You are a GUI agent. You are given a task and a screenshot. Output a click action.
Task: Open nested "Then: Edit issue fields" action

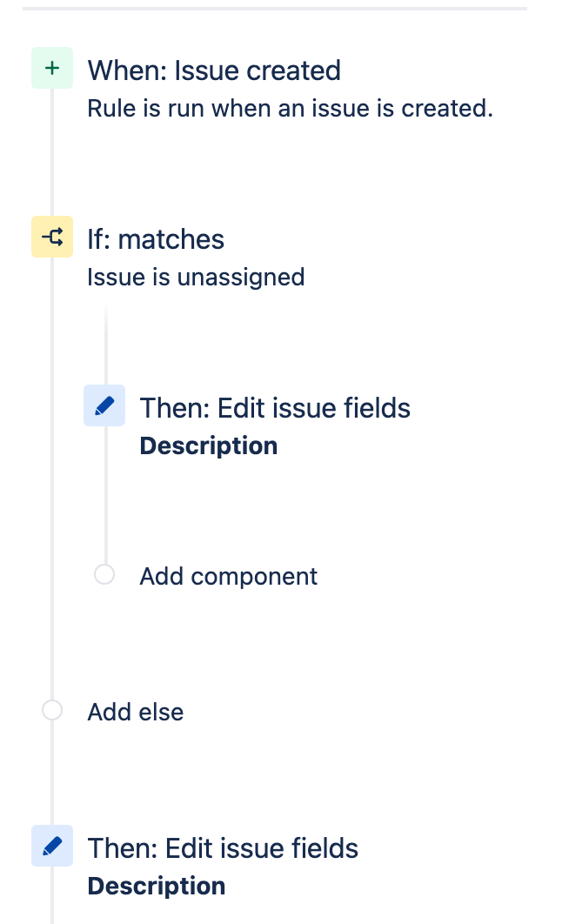pos(275,408)
